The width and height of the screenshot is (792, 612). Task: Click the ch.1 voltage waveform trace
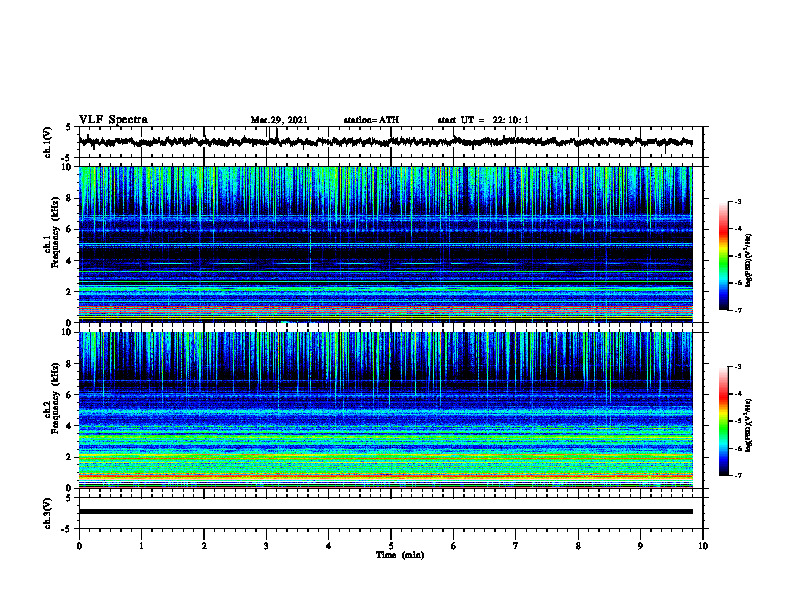point(386,142)
